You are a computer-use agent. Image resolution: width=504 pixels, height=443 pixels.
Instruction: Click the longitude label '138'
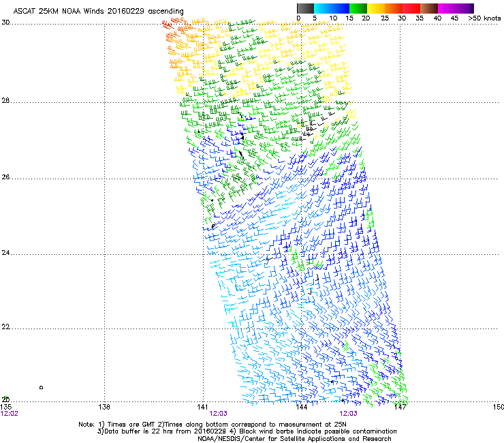click(104, 407)
